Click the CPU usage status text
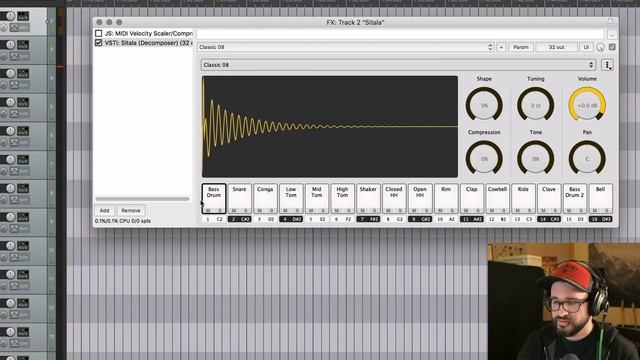The image size is (640, 360). click(123, 221)
